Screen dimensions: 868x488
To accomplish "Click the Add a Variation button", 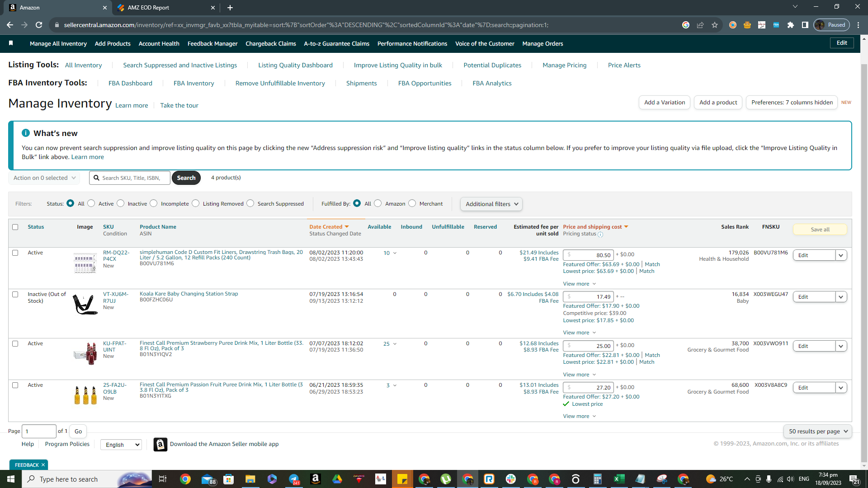I will pos(665,102).
